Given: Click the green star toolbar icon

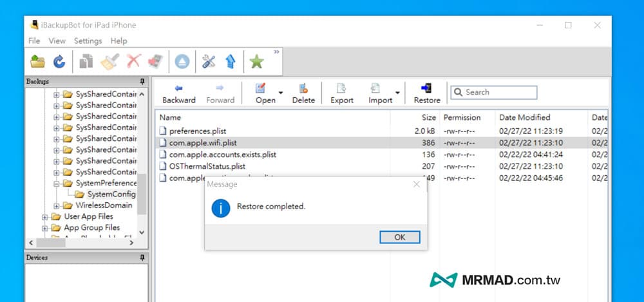Looking at the screenshot, I should click(x=257, y=62).
